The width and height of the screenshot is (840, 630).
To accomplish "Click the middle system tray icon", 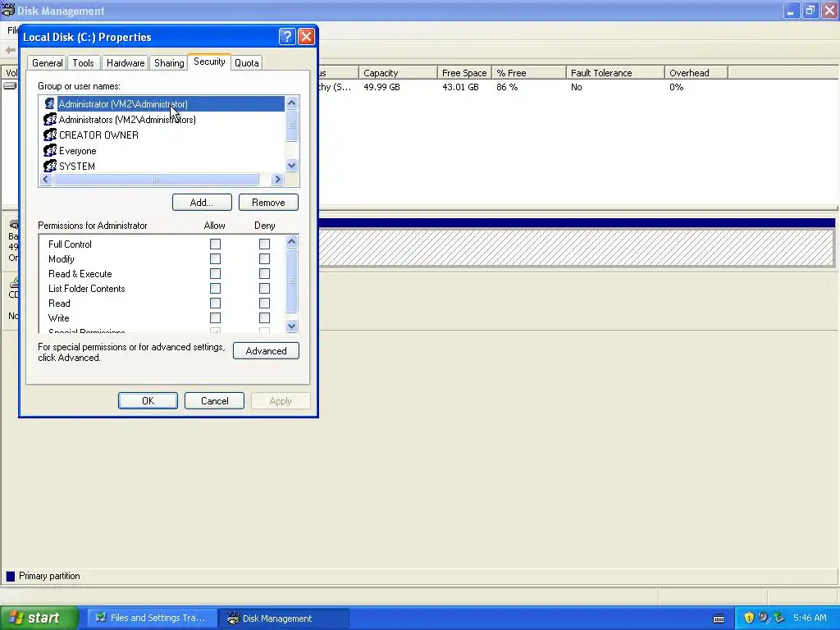I will click(x=764, y=618).
